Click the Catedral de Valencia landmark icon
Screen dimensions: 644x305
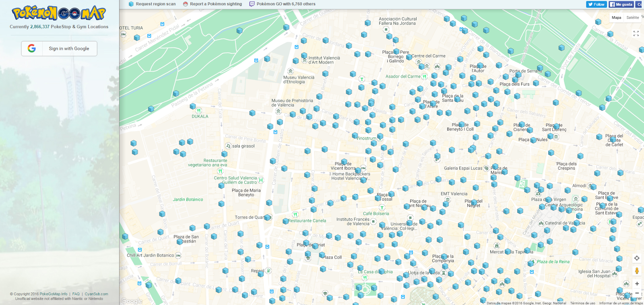pyautogui.click(x=541, y=223)
